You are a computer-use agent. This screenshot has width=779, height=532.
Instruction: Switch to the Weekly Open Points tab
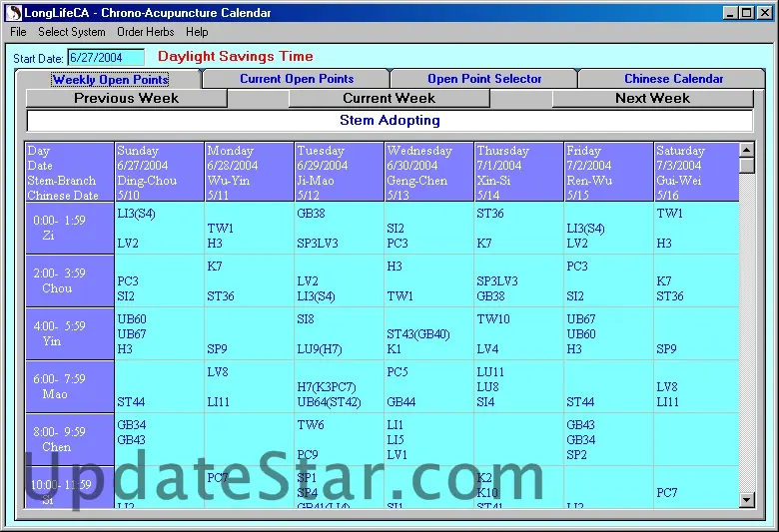pyautogui.click(x=111, y=79)
